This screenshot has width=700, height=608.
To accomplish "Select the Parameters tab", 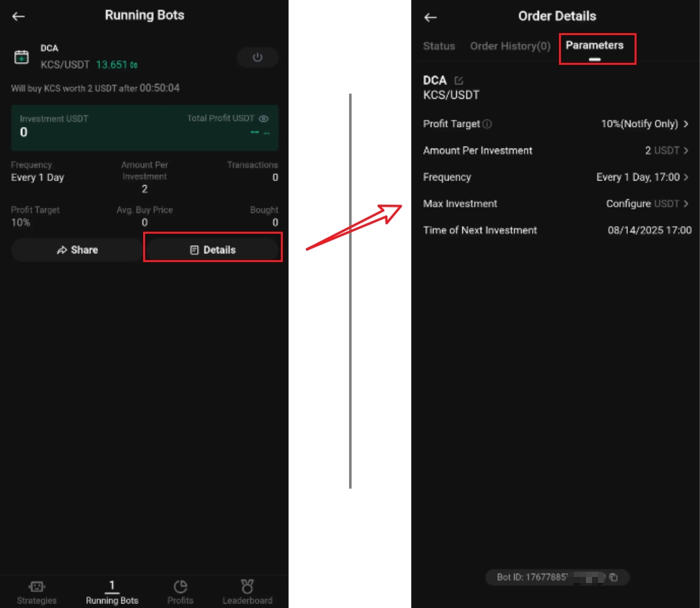I will click(x=595, y=46).
